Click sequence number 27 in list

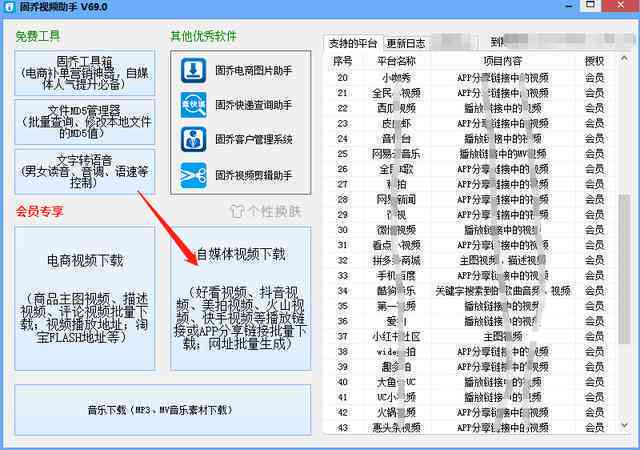click(342, 184)
